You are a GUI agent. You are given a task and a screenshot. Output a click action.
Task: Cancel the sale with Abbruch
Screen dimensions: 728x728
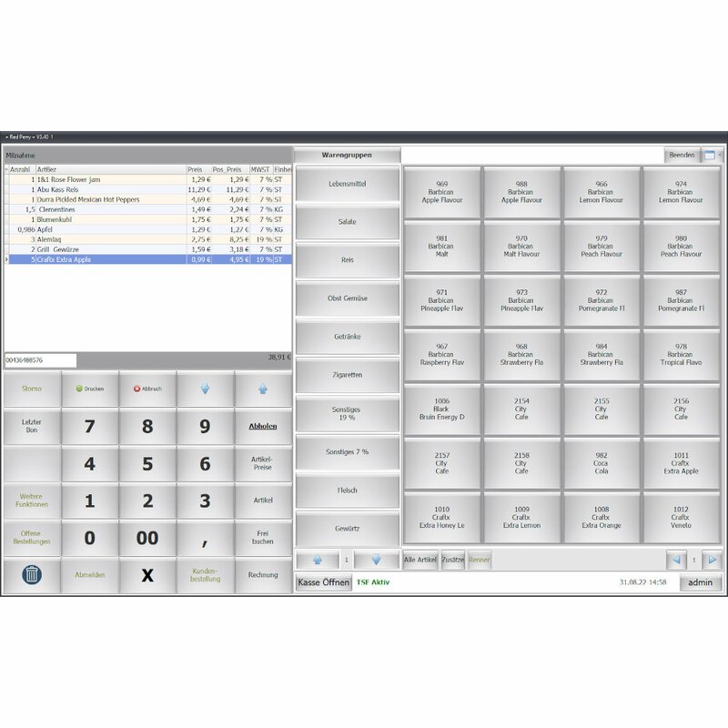point(147,389)
